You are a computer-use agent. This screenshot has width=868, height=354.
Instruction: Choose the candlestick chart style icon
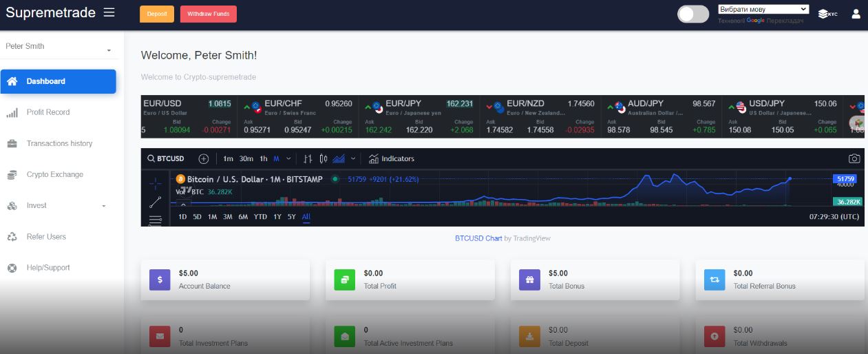click(324, 158)
